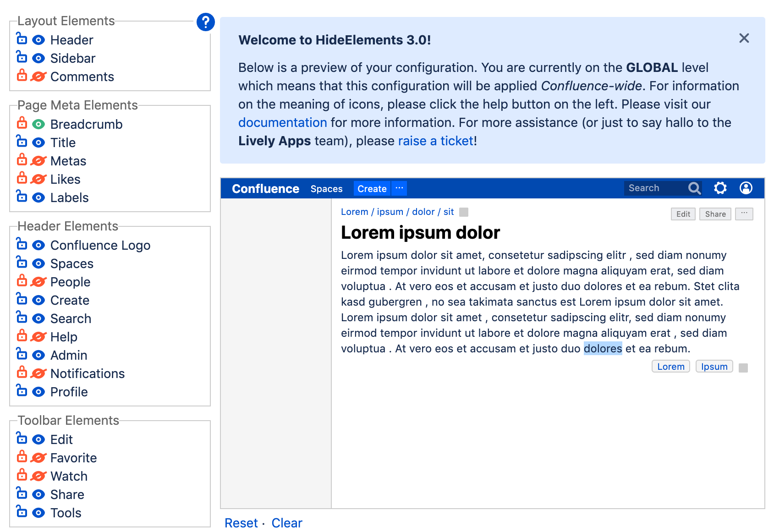Show Comments via its crossed eye icon
774x532 pixels.
coord(38,77)
